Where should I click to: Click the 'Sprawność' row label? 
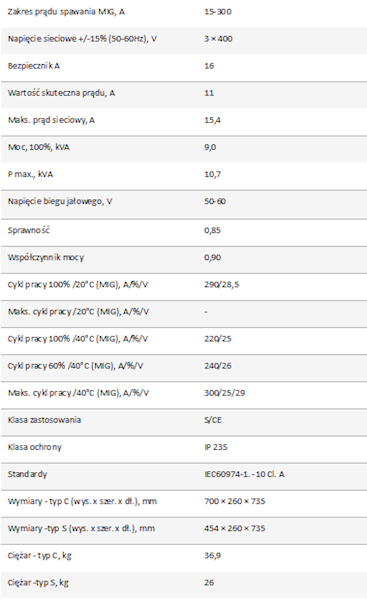(x=29, y=230)
